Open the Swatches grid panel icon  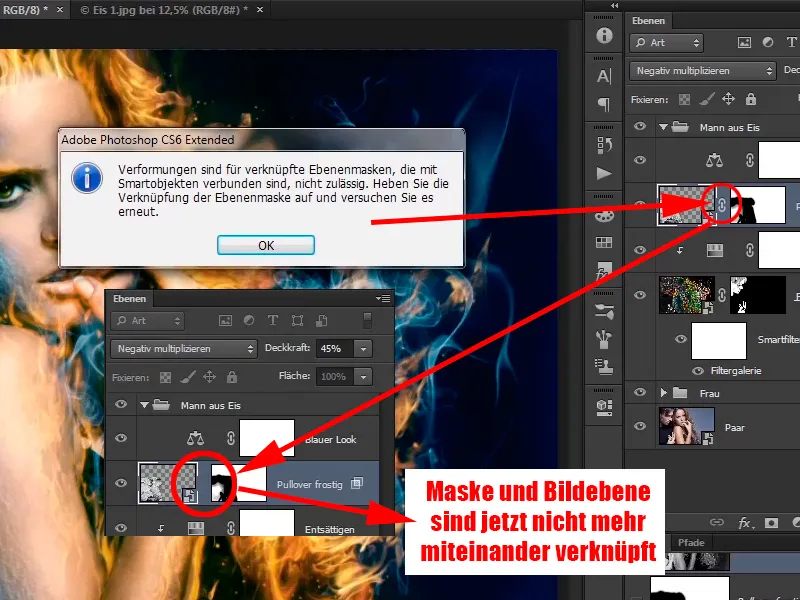pyautogui.click(x=604, y=243)
